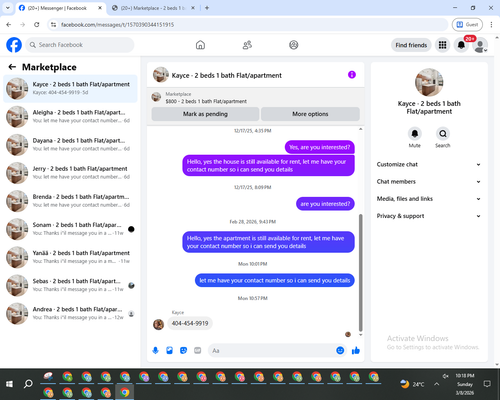Open the Notifications bell
The image size is (500, 400).
coord(461,45)
